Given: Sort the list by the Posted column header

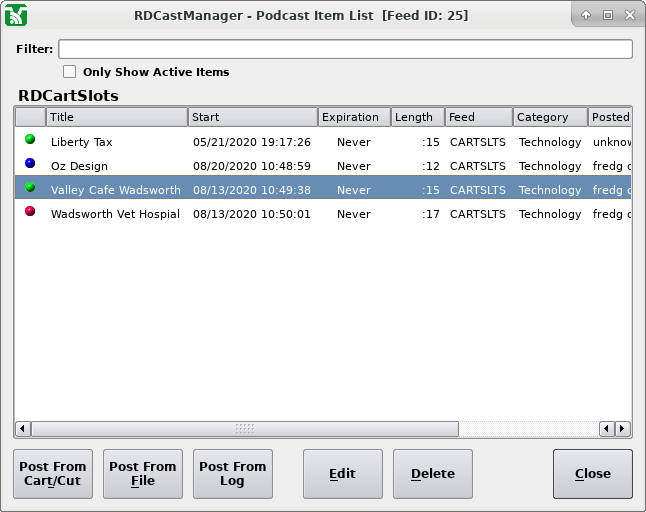Looking at the screenshot, I should coord(610,117).
